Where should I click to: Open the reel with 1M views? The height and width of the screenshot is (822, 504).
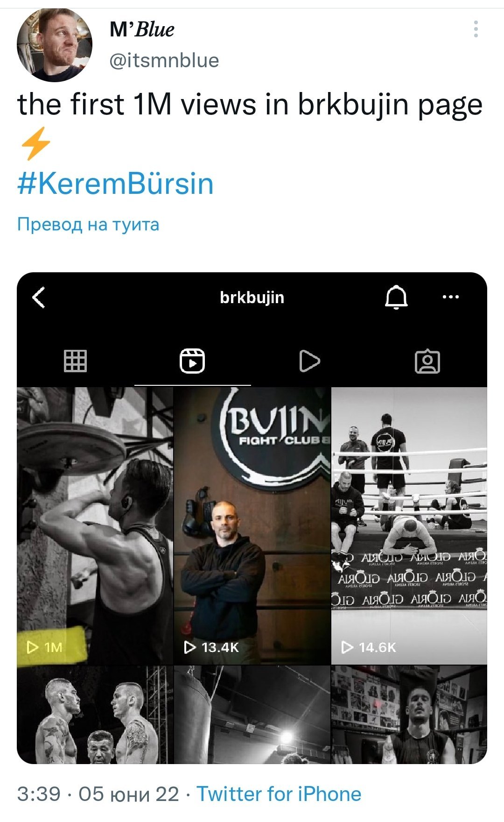coord(95,525)
